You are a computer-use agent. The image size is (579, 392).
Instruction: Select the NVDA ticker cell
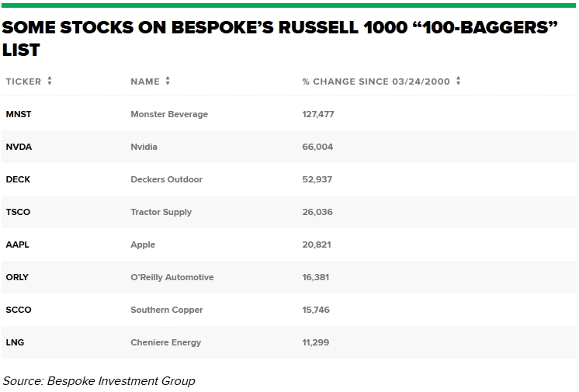pyautogui.click(x=19, y=147)
